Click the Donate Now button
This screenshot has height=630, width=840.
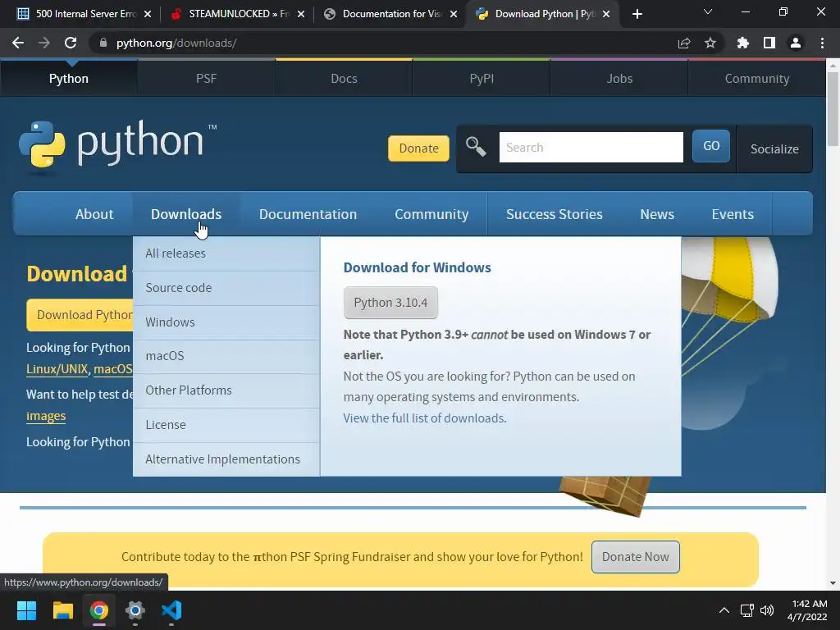[x=636, y=557]
